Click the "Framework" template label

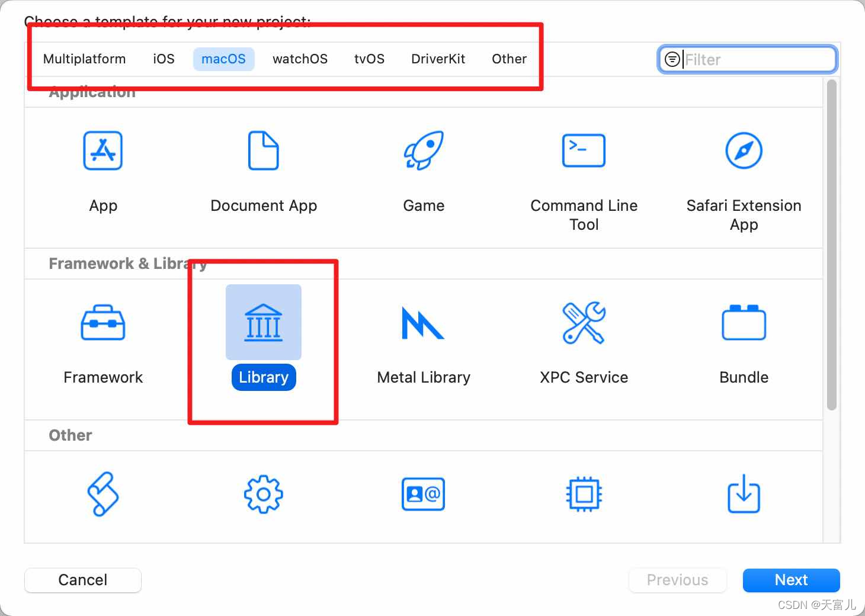(x=103, y=377)
